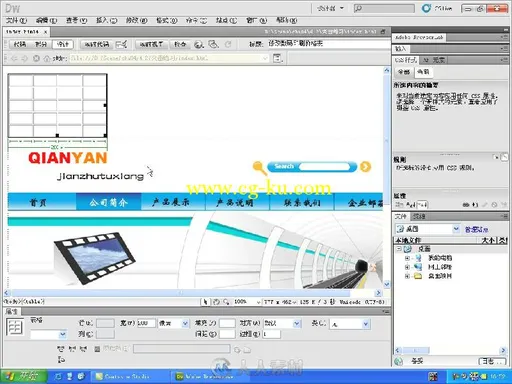Click the convert widths to percent icon

[83, 349]
